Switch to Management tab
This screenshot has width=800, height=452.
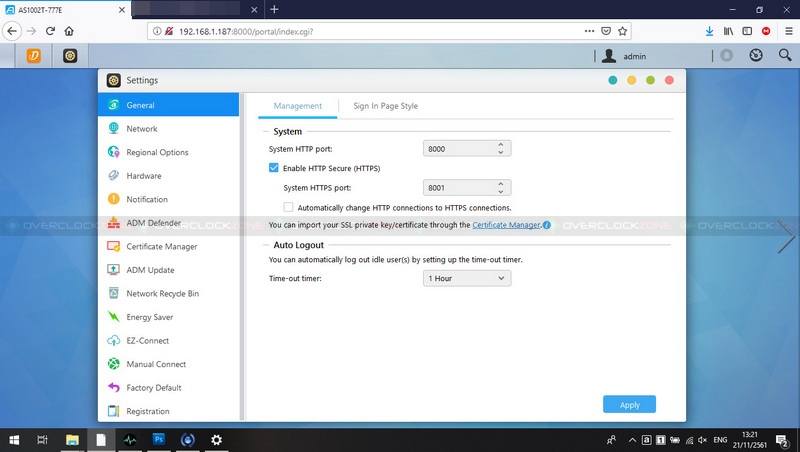[x=297, y=106]
